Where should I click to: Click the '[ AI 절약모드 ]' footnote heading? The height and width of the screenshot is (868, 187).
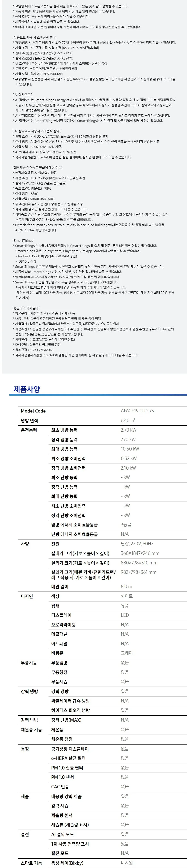(x=23, y=95)
